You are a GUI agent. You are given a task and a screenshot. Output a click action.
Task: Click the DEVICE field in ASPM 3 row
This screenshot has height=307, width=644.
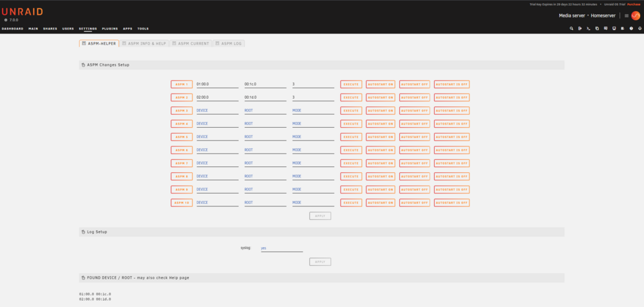click(x=217, y=111)
